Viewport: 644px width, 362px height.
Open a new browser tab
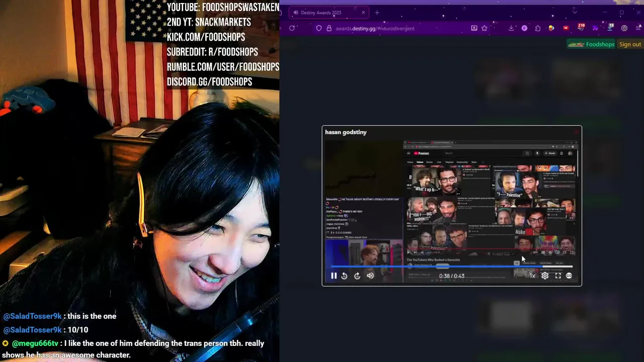377,13
